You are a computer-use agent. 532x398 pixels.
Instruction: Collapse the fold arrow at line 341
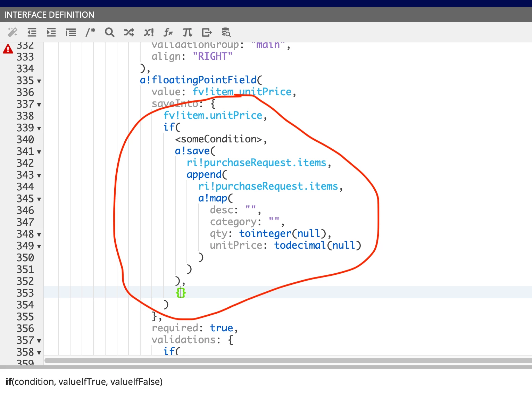tap(39, 152)
